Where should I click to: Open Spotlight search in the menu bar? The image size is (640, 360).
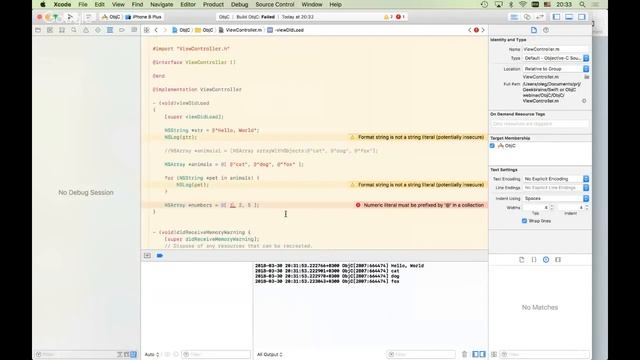click(582, 4)
